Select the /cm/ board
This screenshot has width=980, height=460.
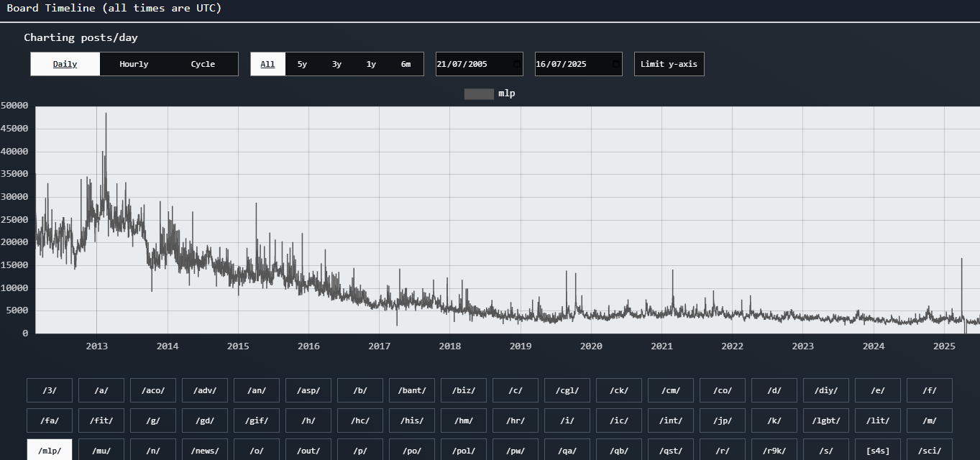coord(671,390)
